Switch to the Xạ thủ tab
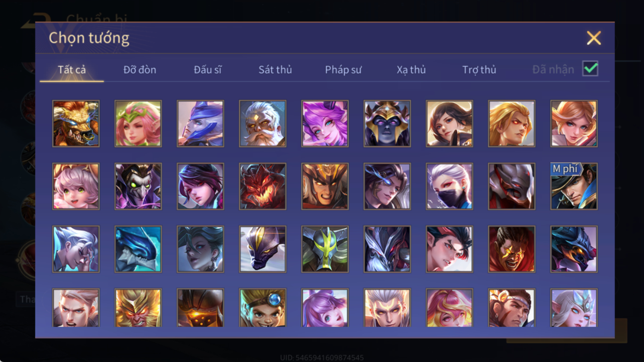Viewport: 644px width, 362px height. click(x=411, y=70)
